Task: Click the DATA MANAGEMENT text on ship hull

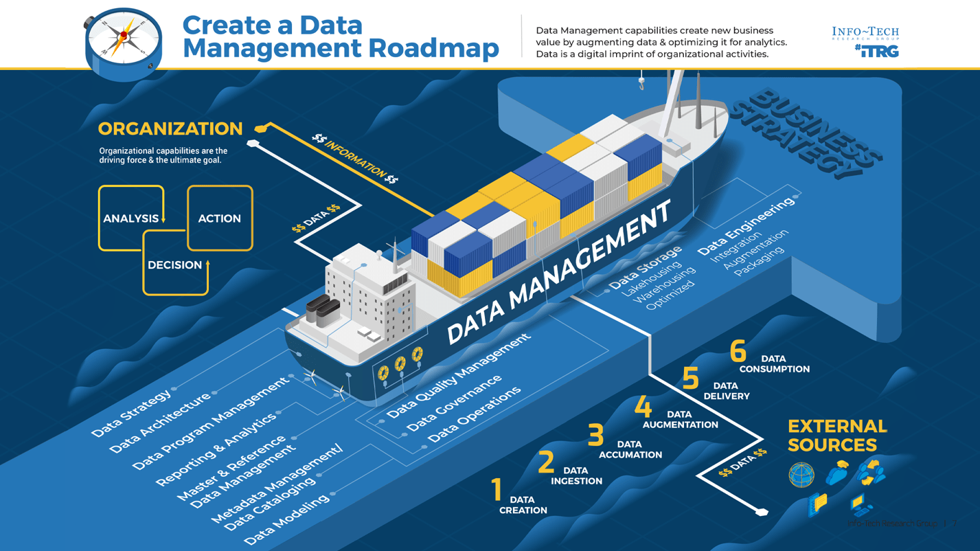Action: (x=558, y=273)
